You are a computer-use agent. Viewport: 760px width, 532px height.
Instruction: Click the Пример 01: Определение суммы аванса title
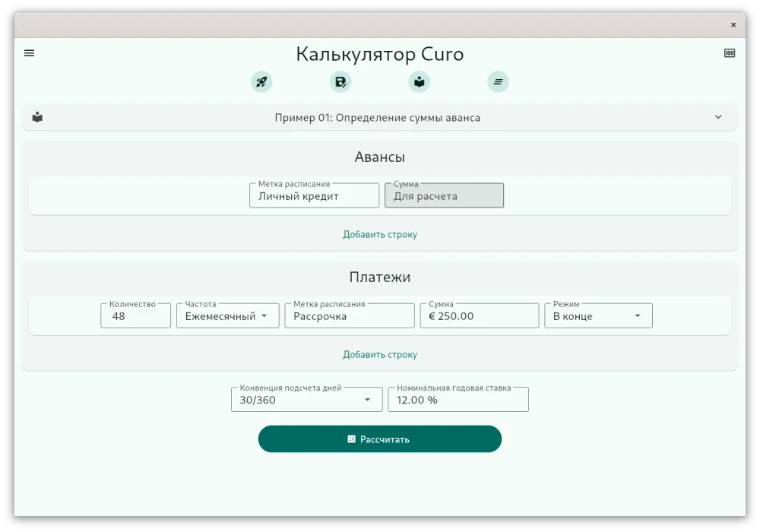(378, 118)
